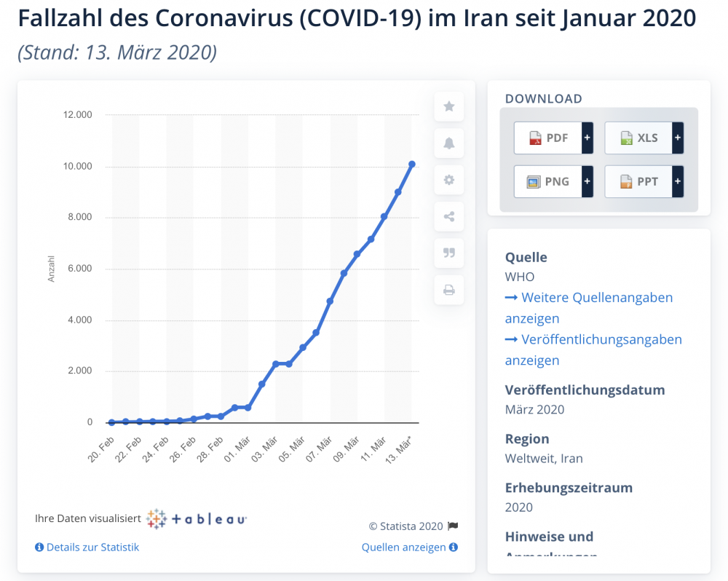Open Veröffentlichungsangaben anzeigen link
The height and width of the screenshot is (581, 728).
(x=593, y=349)
